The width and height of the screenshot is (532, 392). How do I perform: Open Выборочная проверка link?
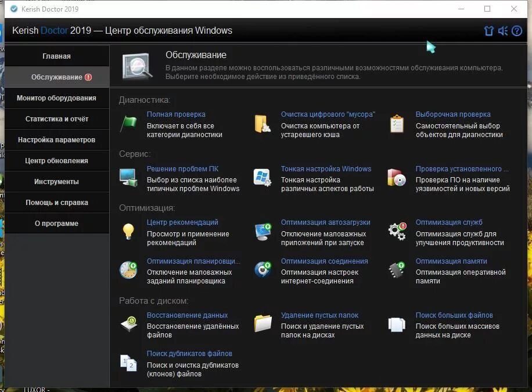click(x=453, y=114)
